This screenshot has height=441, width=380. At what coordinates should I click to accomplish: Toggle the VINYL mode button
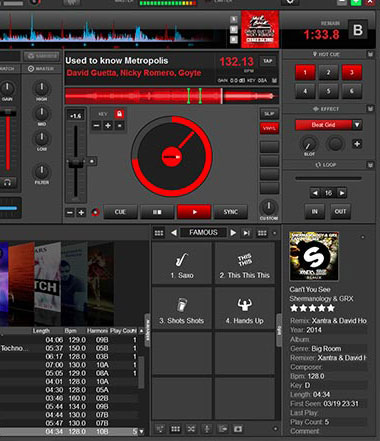click(269, 128)
